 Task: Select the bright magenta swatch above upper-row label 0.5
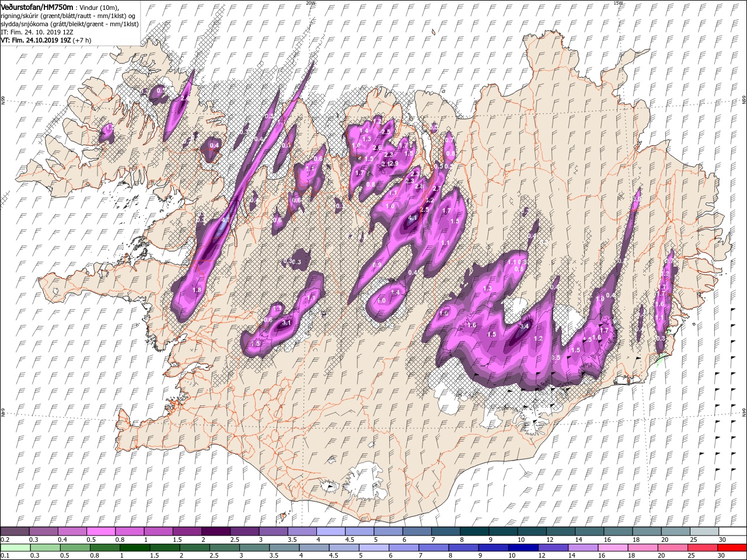click(100, 531)
